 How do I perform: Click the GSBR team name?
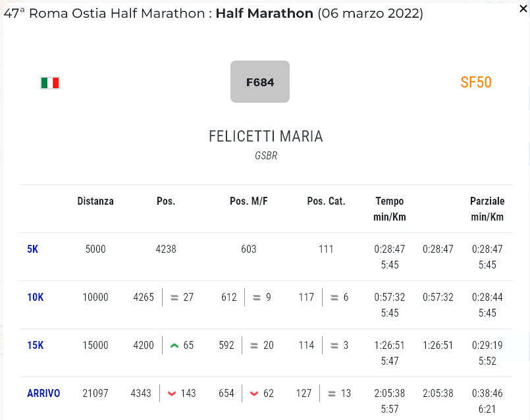tap(266, 157)
